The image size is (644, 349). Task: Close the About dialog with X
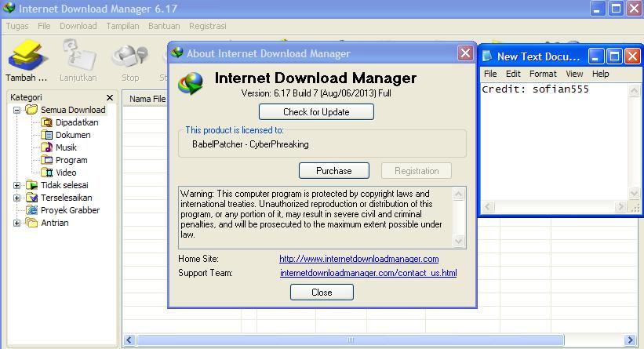click(465, 53)
